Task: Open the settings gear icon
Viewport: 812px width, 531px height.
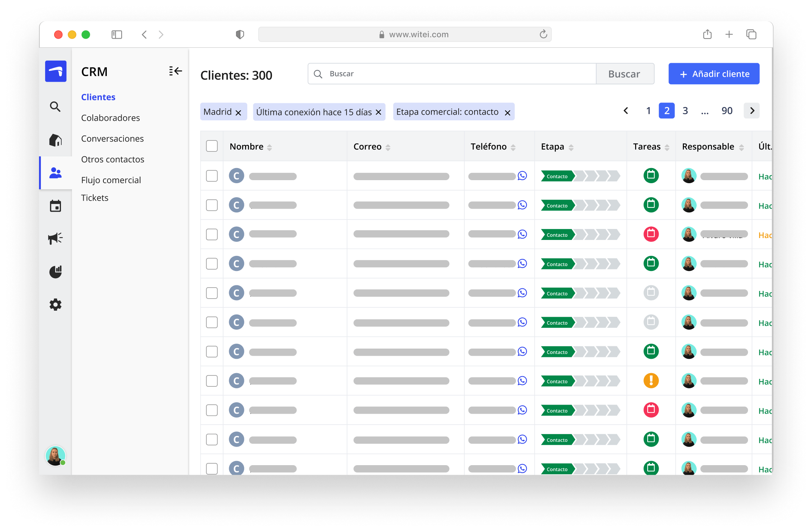Action: 55,305
